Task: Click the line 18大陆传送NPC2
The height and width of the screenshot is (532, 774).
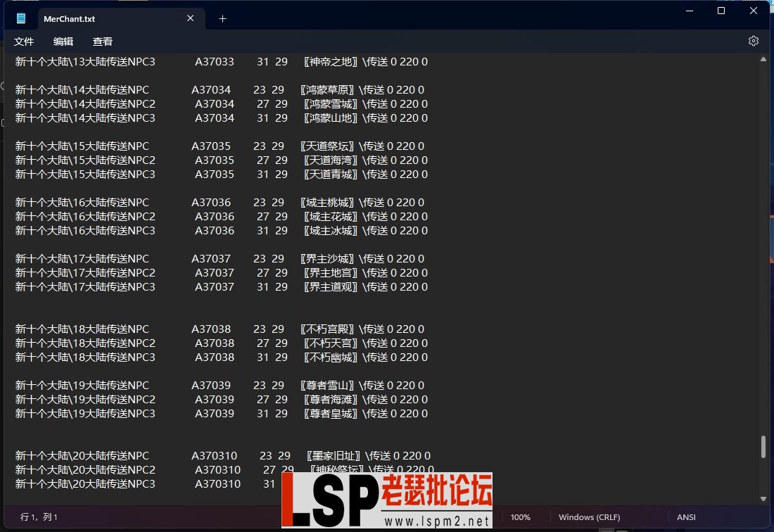Action: point(221,343)
